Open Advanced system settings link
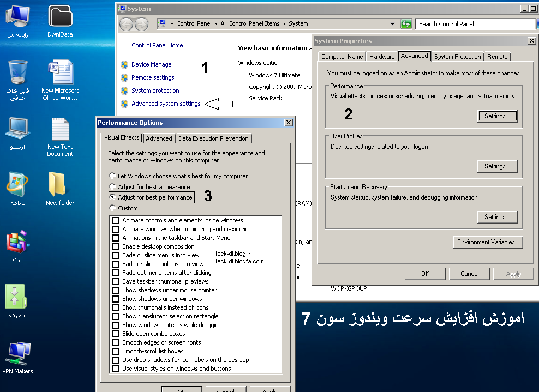This screenshot has height=392, width=539. coord(166,104)
